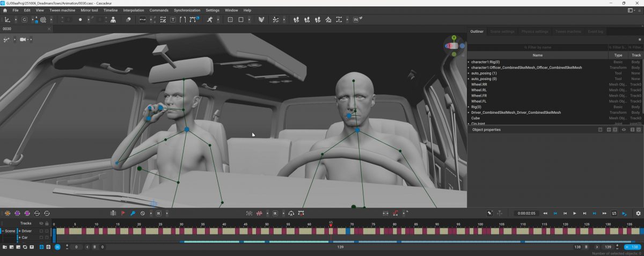Screen dimensions: 644x256
Task: Click the fox-head logo toolbar icon
Action: (x=261, y=19)
